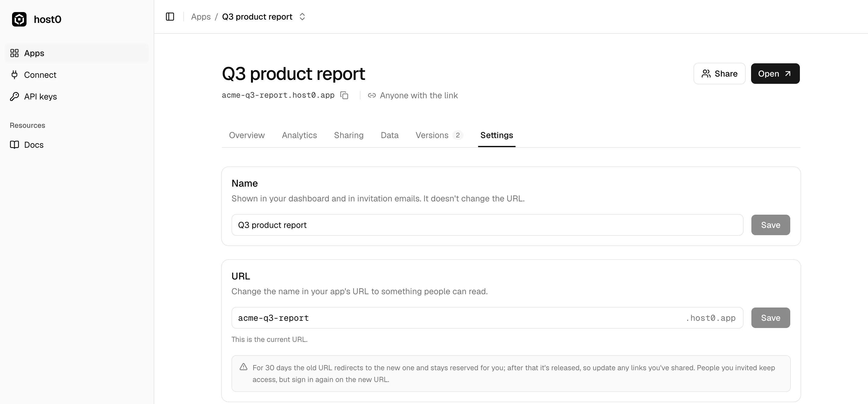Click Anyone with the link status
Screen dimensions: 868x404
pyautogui.click(x=412, y=95)
